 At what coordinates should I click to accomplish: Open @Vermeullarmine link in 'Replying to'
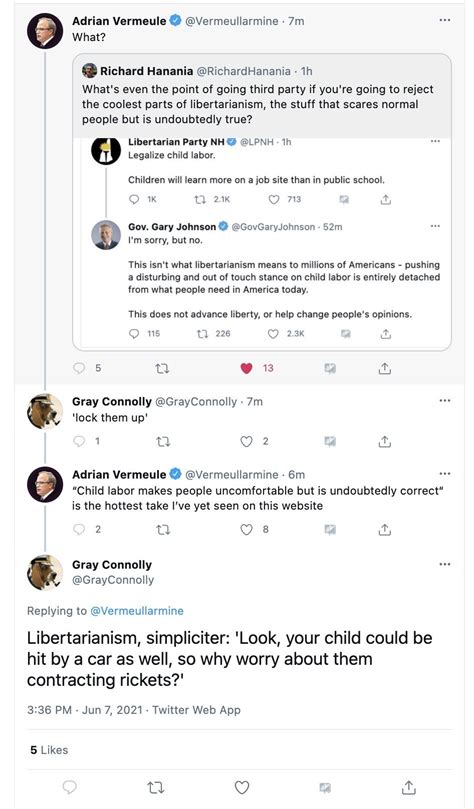[x=137, y=611]
